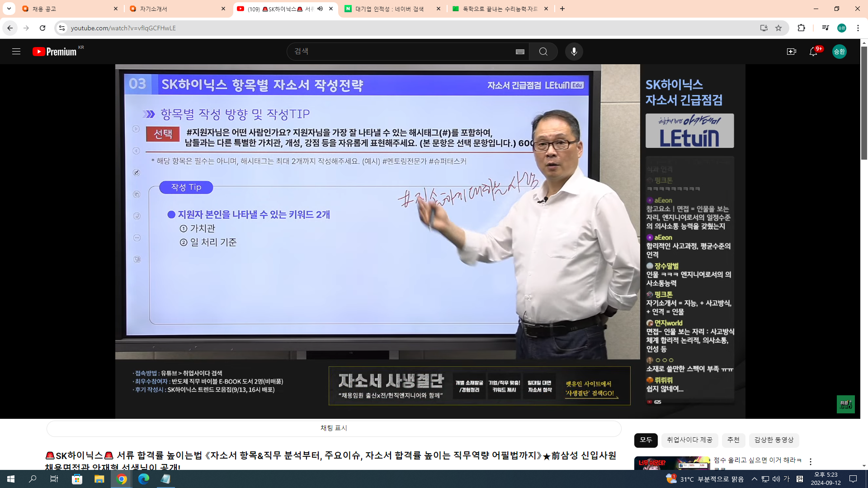Close the 자기소개서 tab
868x488 pixels.
point(223,9)
